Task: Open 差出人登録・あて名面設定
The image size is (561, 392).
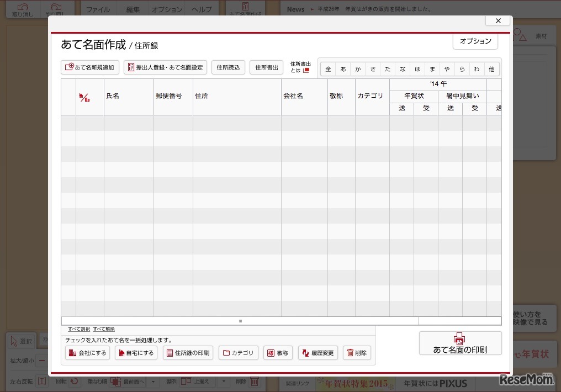Action: click(165, 67)
